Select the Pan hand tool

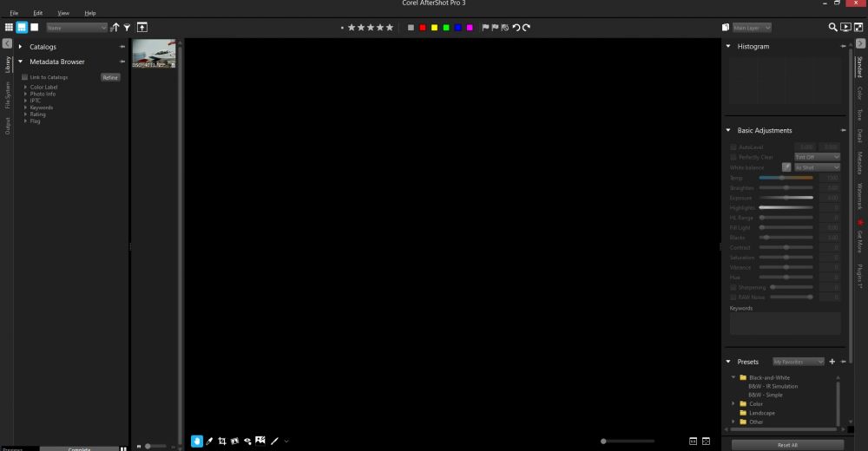[196, 441]
